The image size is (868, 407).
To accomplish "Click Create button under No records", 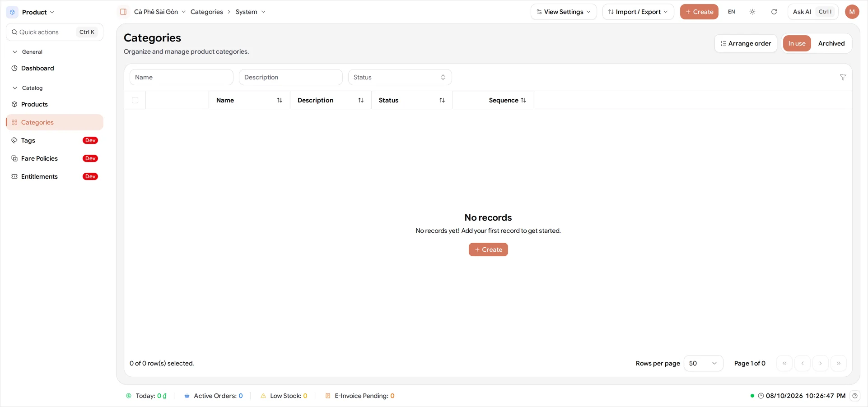I will (x=488, y=250).
